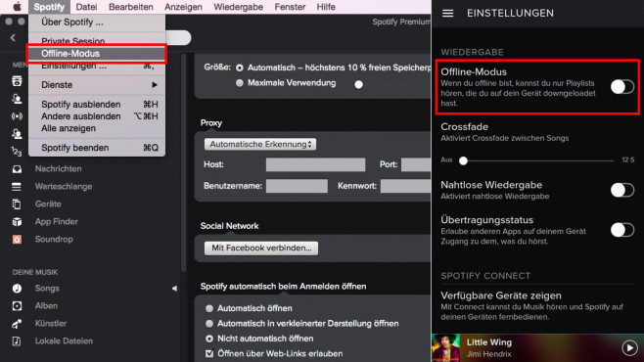Click the Maximale Verwendung slider knob
The width and height of the screenshot is (644, 362).
358,84
